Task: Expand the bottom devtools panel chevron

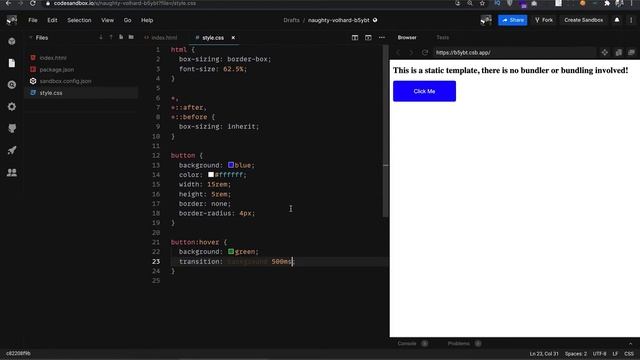Action: pyautogui.click(x=631, y=344)
